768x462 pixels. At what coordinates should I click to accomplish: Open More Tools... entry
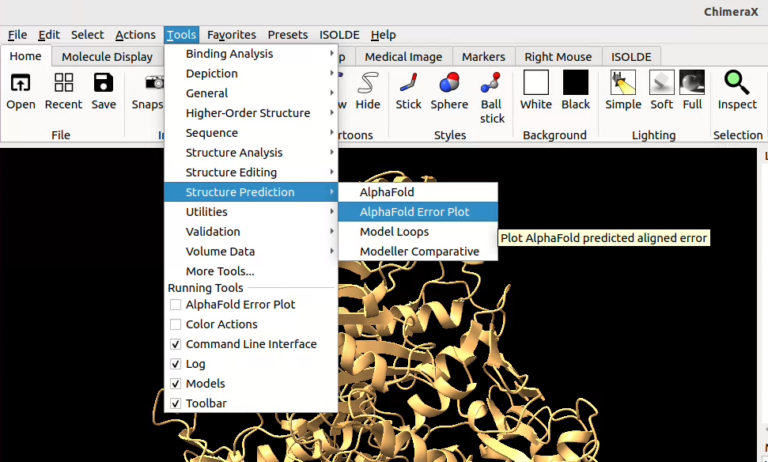click(x=251, y=271)
